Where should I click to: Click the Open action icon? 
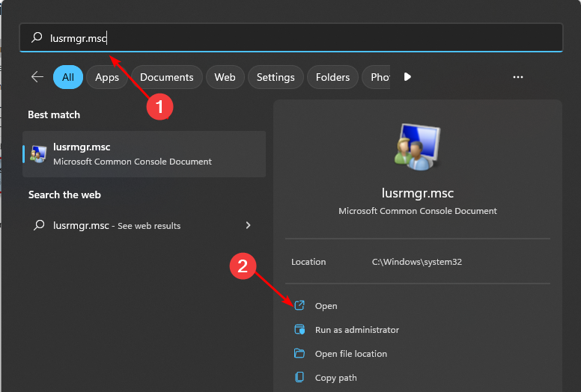[299, 305]
